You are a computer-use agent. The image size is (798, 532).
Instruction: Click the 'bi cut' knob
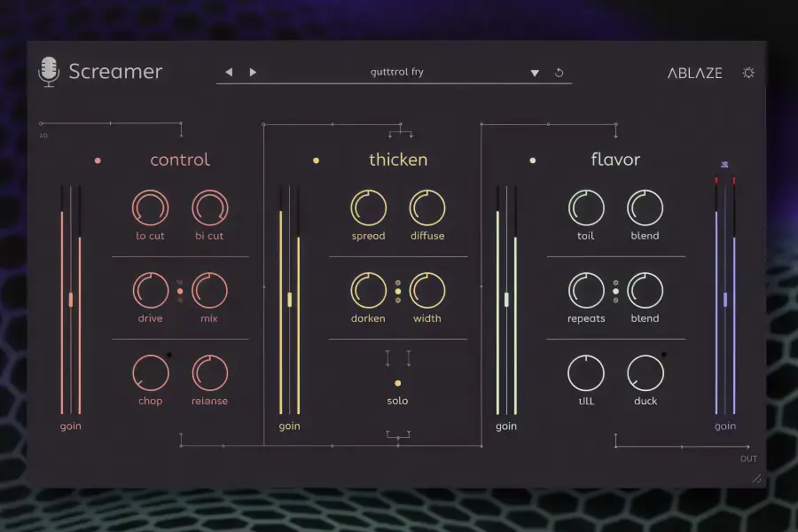point(209,207)
